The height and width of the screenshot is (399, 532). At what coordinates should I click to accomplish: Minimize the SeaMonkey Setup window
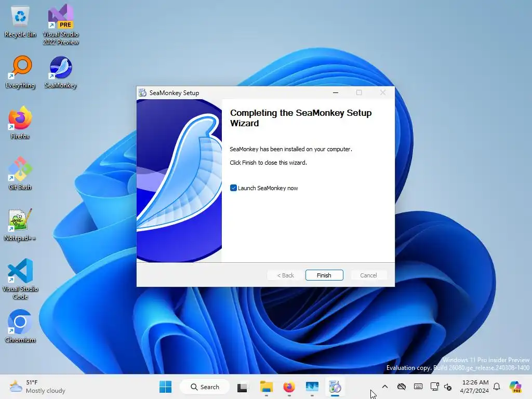pos(336,92)
